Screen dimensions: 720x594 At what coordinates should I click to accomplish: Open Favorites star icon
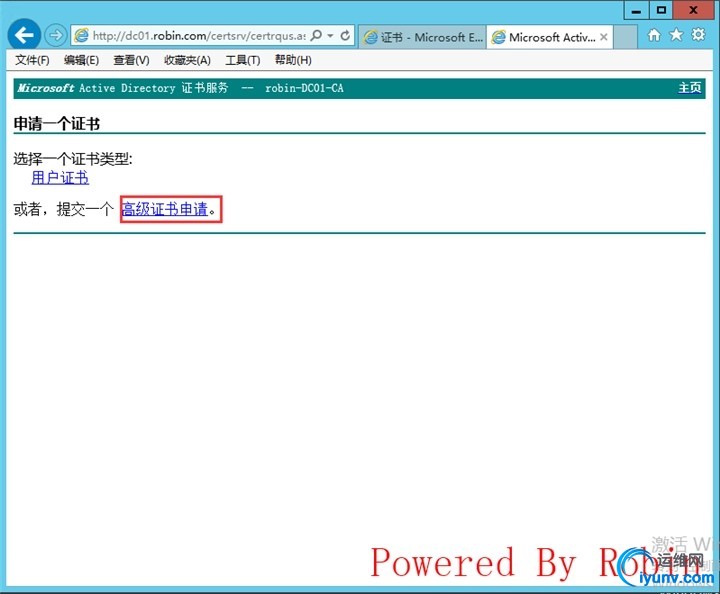click(676, 35)
